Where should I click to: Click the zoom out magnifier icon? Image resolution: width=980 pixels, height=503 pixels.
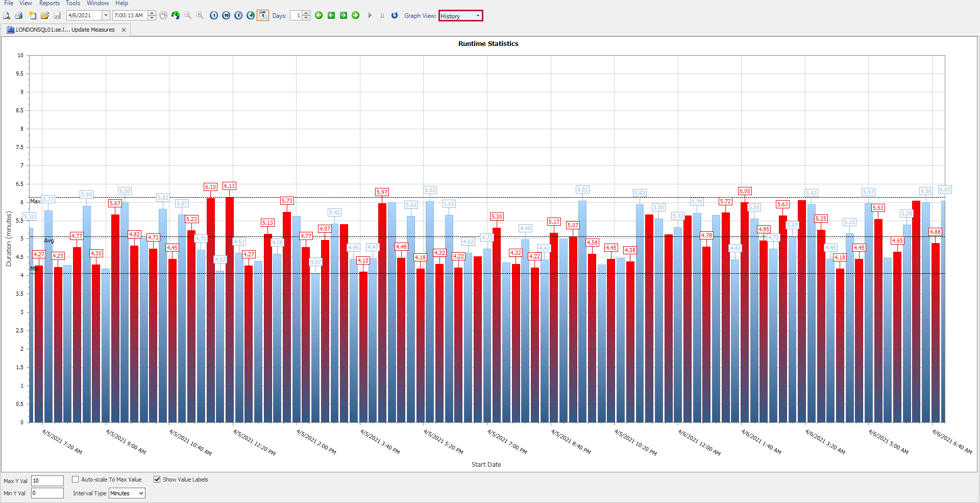click(x=188, y=16)
